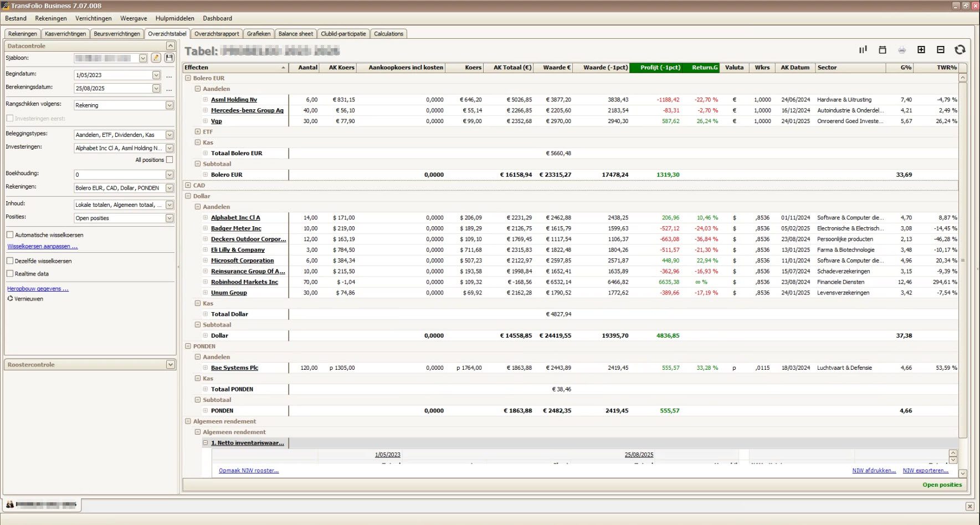Expand the CAD account group
Screen dimensions: 980x525
(x=188, y=185)
